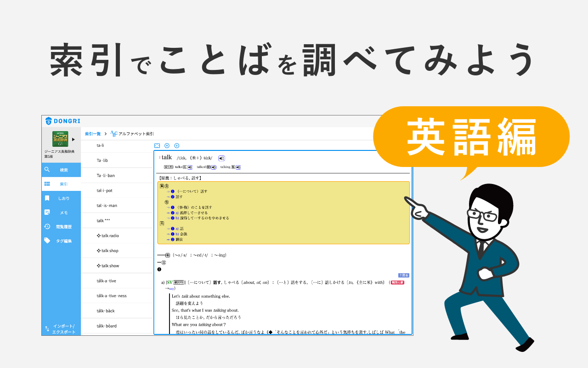Click the DONGRI logo icon
The image size is (588, 368).
49,121
